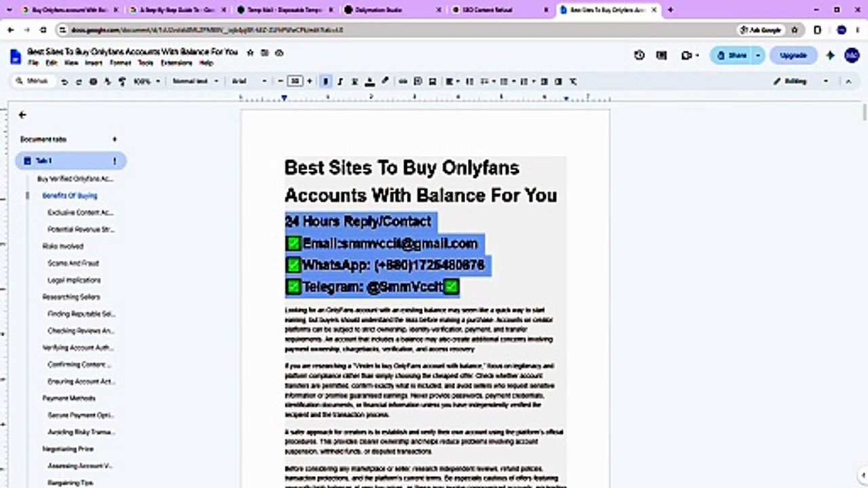
Task: Show the comments panel icon
Action: pyautogui.click(x=662, y=56)
